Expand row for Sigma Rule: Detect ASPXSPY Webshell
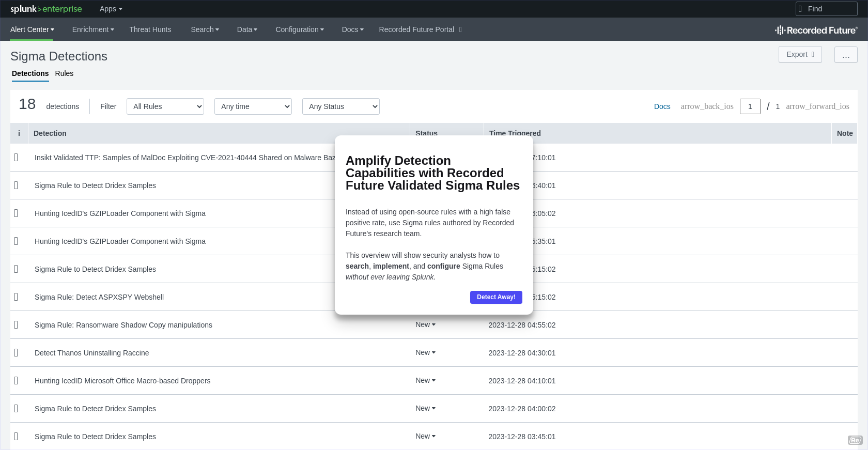This screenshot has width=868, height=450. tap(16, 297)
